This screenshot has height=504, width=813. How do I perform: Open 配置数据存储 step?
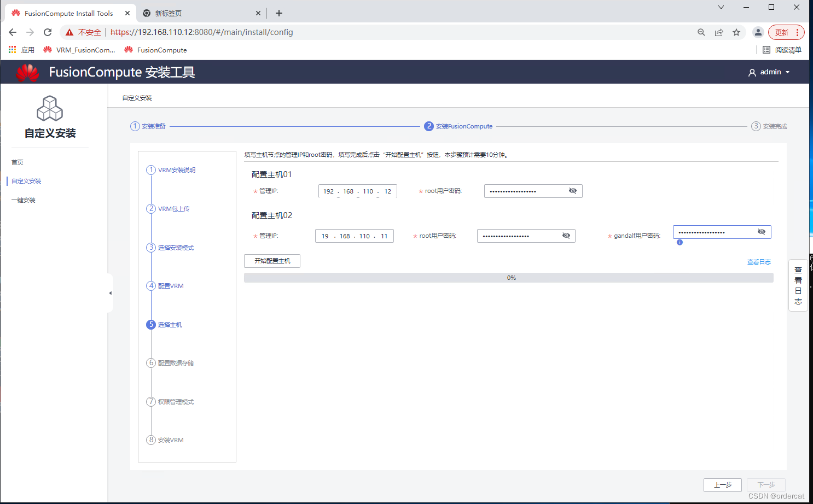coord(170,363)
